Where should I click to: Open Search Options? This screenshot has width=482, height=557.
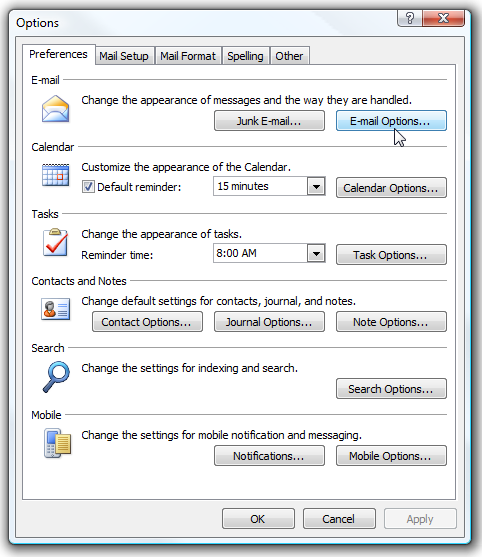tap(391, 389)
